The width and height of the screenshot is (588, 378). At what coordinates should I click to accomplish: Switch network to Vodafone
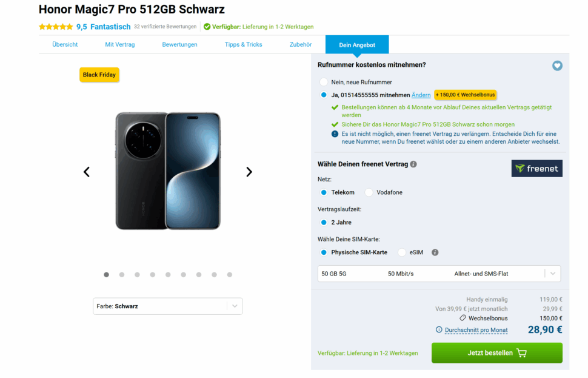click(x=369, y=192)
